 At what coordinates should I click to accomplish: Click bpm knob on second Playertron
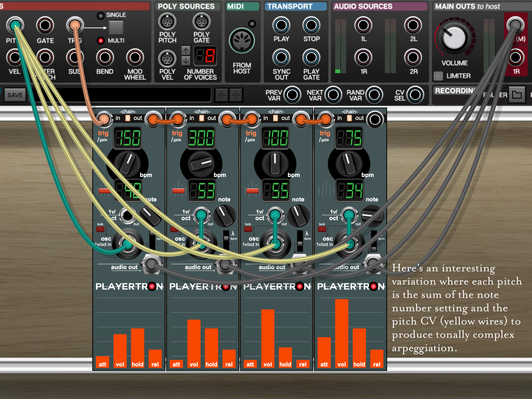pos(201,164)
